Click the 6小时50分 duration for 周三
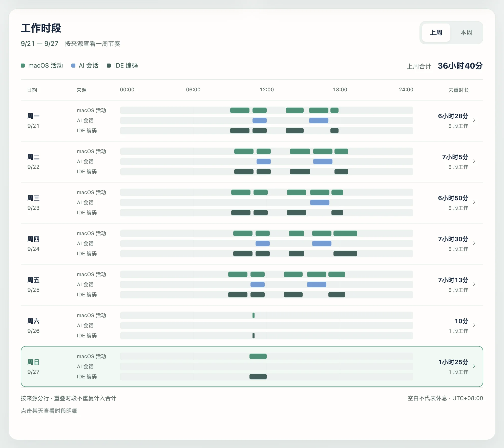Viewport: 504px width, 448px height. click(x=453, y=198)
